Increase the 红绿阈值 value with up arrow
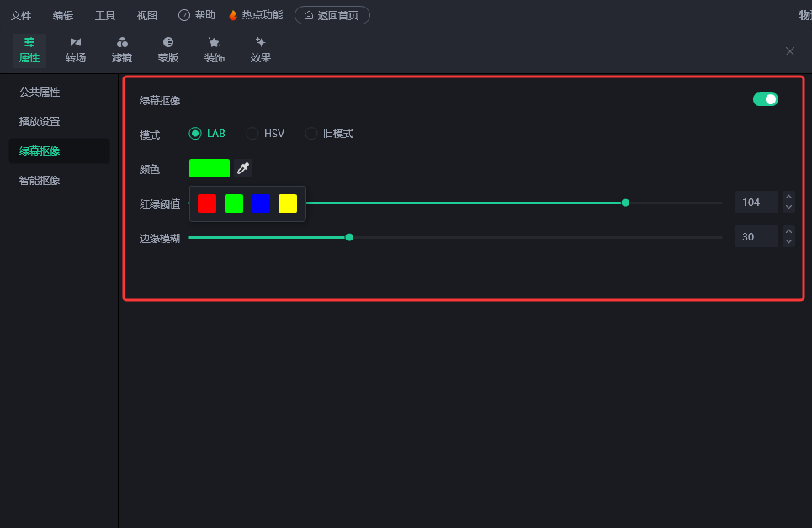Viewport: 812px width, 528px height. coord(788,198)
